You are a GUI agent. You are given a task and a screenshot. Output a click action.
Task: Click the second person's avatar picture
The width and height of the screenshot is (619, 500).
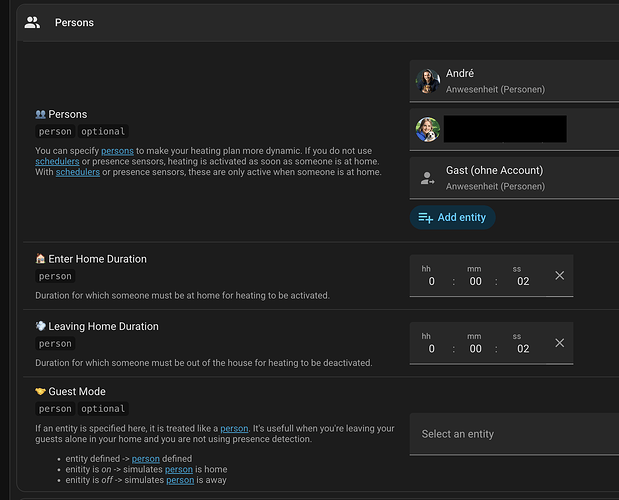tap(428, 129)
